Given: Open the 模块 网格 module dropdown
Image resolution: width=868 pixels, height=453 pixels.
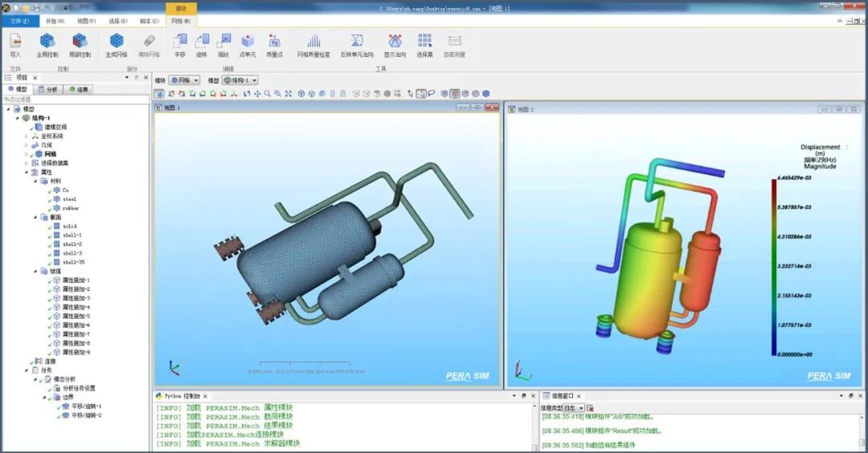Looking at the screenshot, I should click(x=184, y=80).
